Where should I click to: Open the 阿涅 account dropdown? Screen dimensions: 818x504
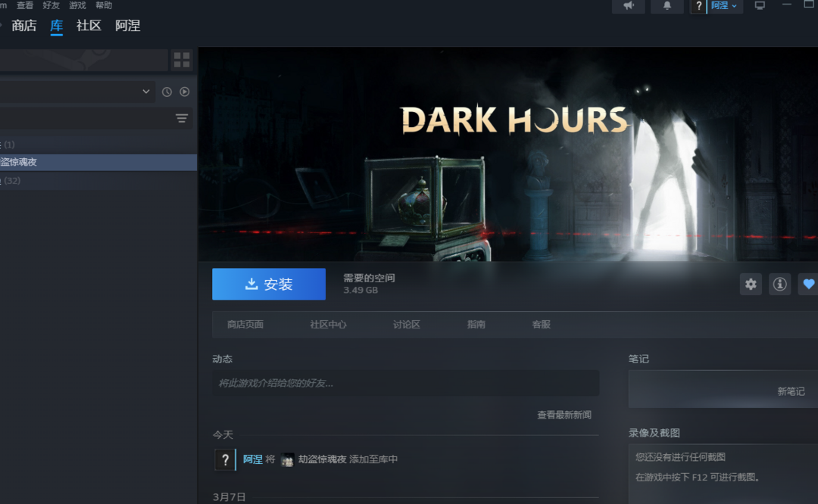724,6
